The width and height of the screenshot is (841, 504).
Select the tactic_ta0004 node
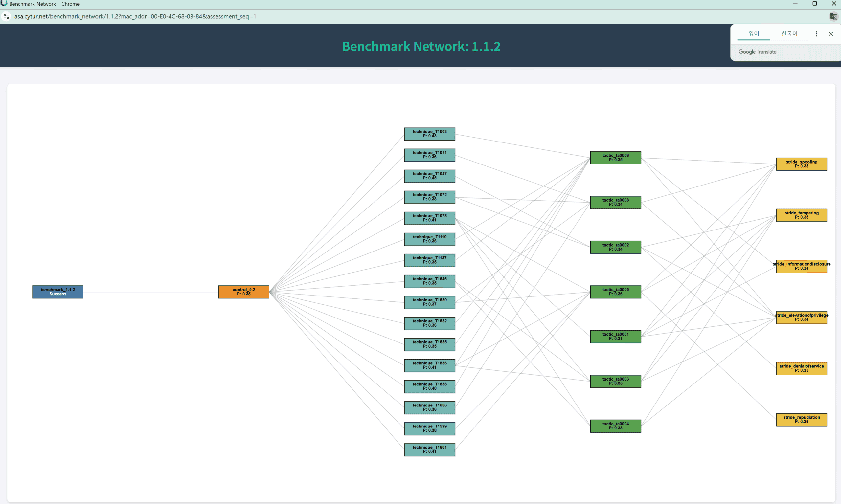[x=616, y=426]
